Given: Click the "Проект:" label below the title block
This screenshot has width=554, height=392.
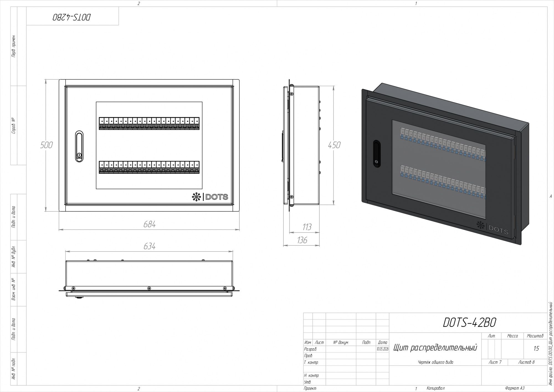Looking at the screenshot, I should 310,389.
